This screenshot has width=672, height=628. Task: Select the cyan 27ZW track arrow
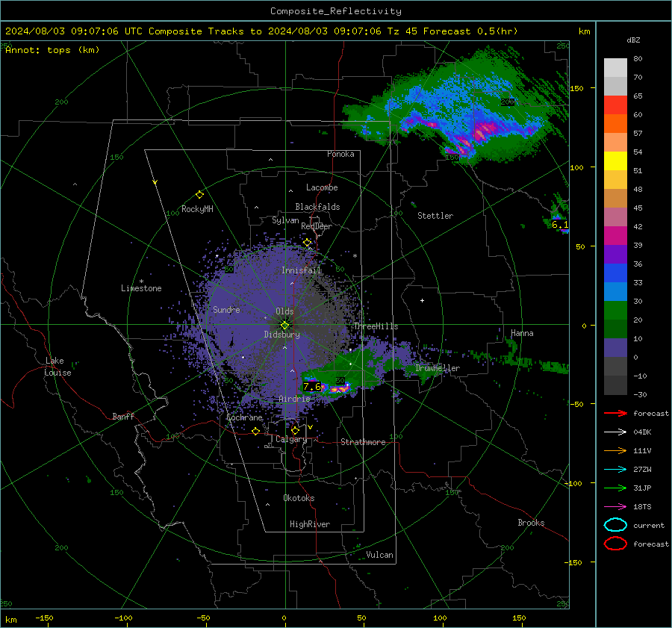[x=615, y=470]
